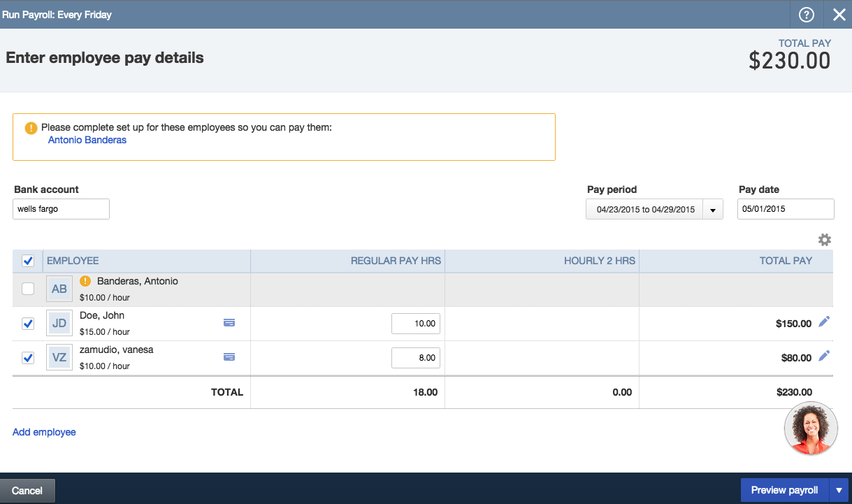Screen dimensions: 852x504
Task: Expand the Pay period dropdown
Action: (713, 210)
